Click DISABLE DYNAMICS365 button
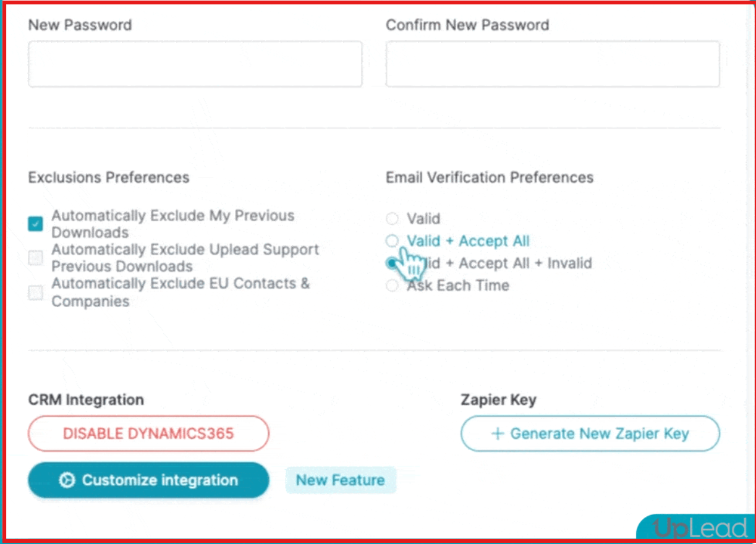The image size is (756, 544). coord(148,433)
